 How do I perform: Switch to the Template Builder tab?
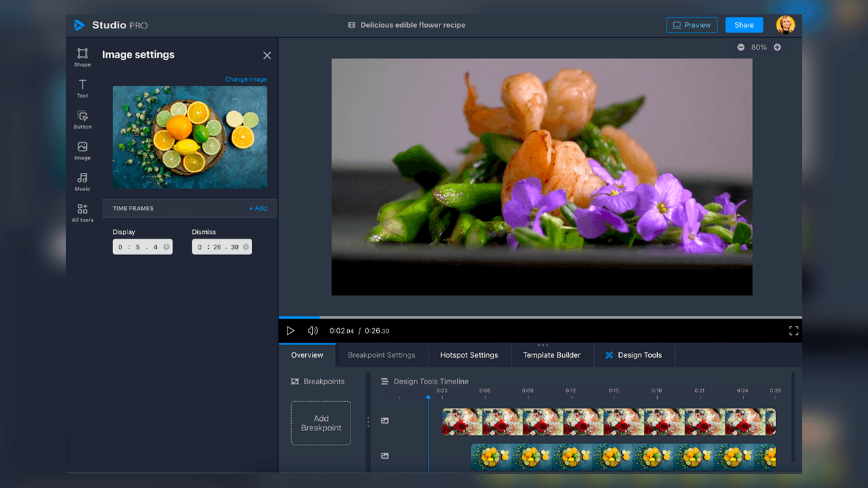pos(552,355)
